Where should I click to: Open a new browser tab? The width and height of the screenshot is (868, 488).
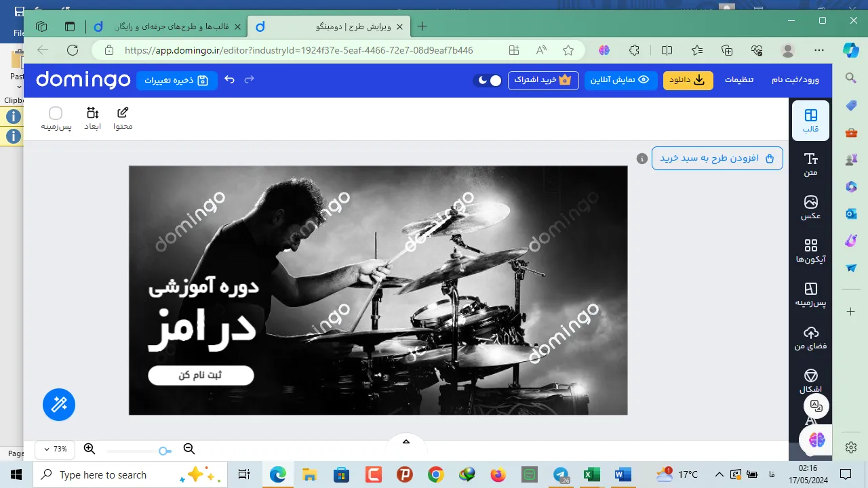[422, 26]
